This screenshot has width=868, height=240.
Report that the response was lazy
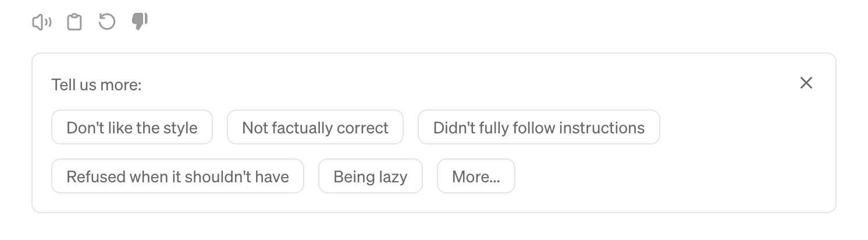click(x=370, y=177)
